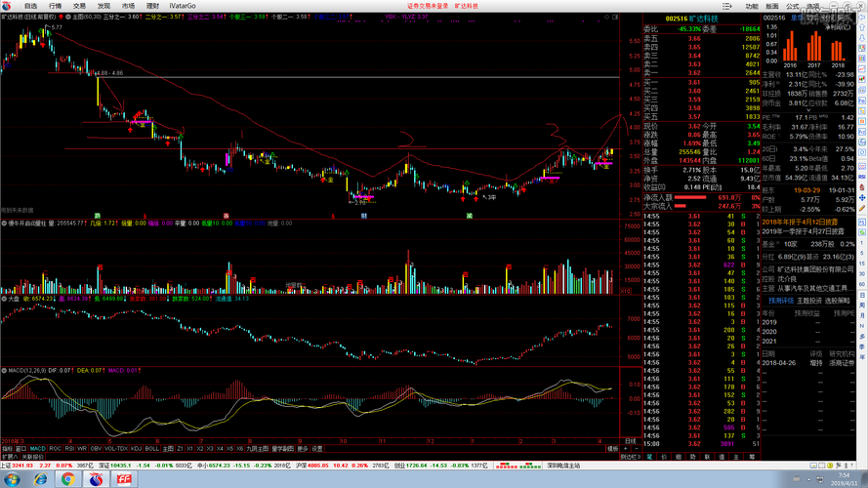Select the X1 template tab
The width and height of the screenshot is (868, 488).
(x=189, y=448)
